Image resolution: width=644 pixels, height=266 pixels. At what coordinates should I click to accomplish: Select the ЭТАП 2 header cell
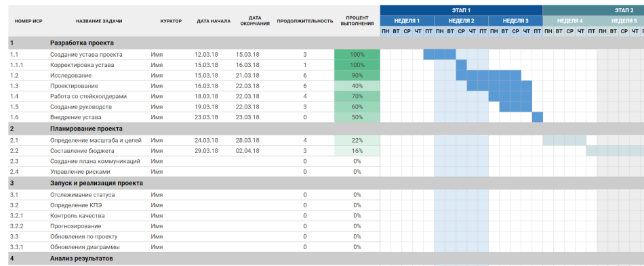(593, 10)
